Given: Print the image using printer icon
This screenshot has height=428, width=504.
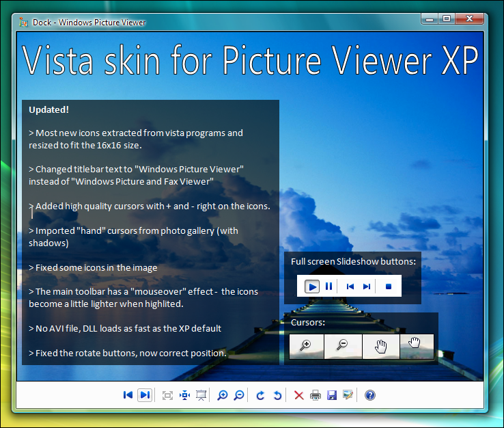Looking at the screenshot, I should click(x=316, y=395).
